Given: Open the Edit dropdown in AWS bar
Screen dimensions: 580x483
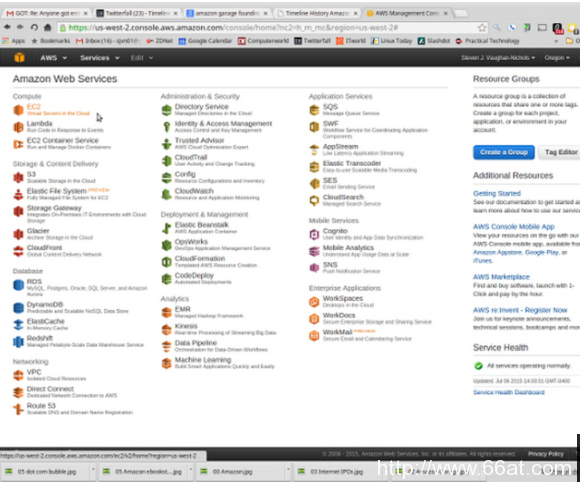Looking at the screenshot, I should click(142, 58).
